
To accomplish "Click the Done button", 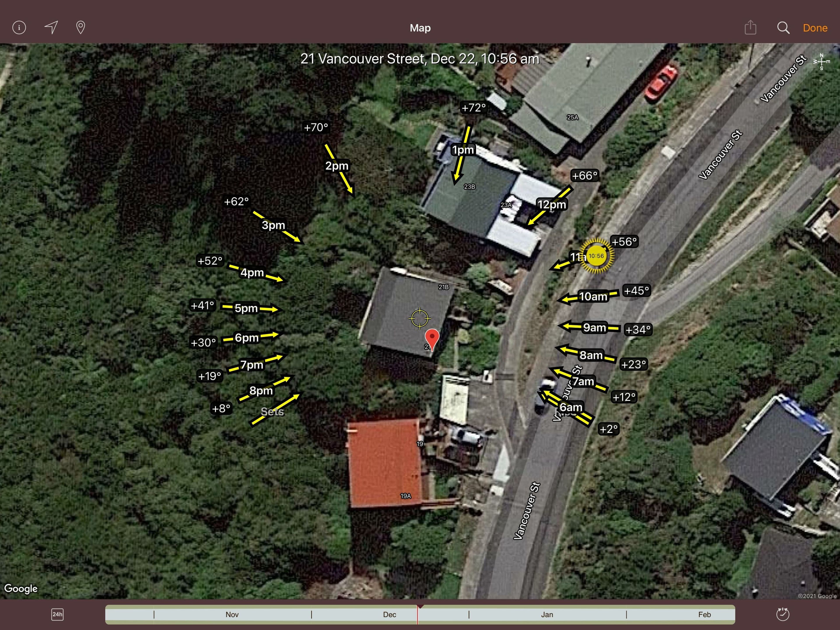I will tap(815, 28).
